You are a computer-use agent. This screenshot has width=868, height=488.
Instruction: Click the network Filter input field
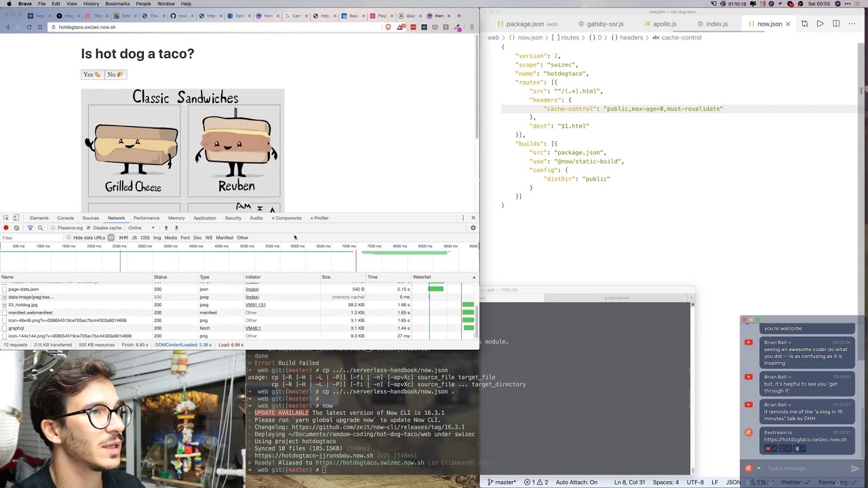pyautogui.click(x=31, y=238)
